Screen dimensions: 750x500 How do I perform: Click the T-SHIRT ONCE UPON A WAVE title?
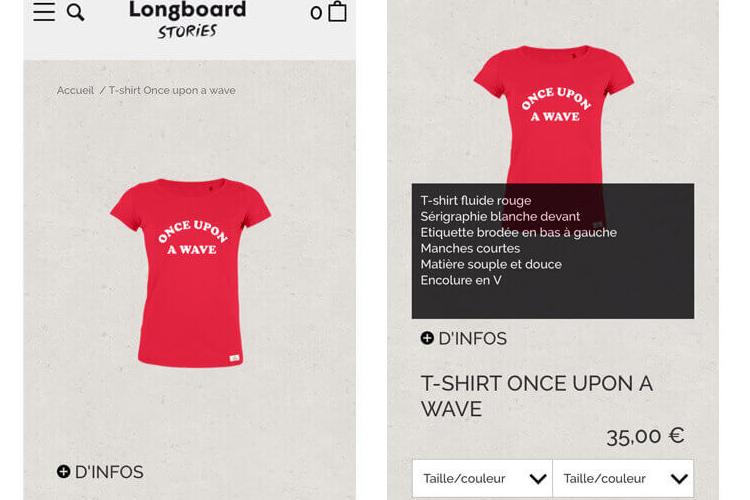[x=537, y=396]
